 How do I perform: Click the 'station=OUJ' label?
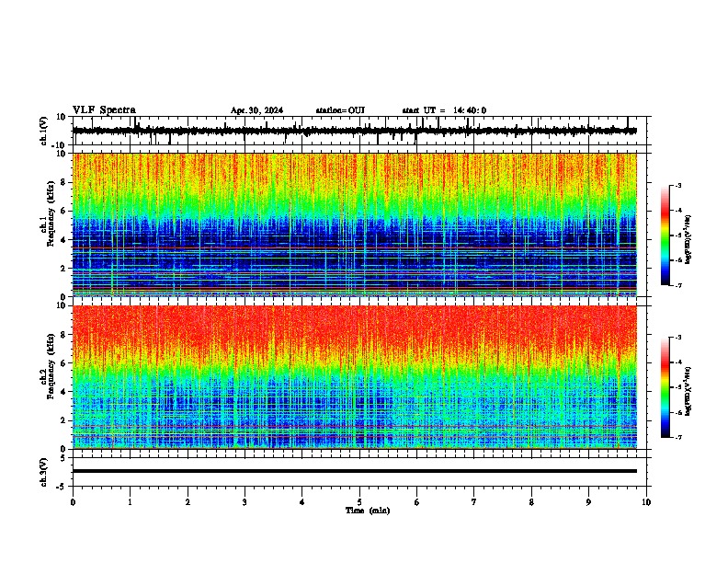coord(340,110)
